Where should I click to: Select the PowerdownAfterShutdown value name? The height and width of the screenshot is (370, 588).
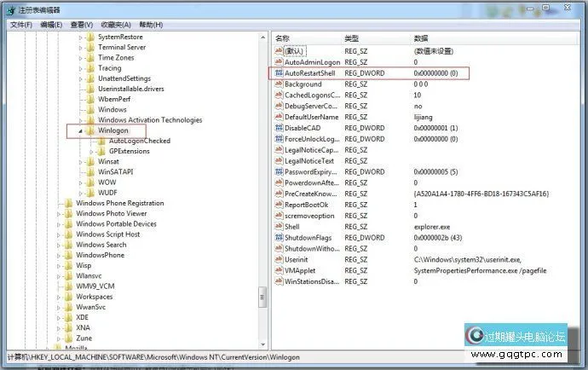coord(312,182)
